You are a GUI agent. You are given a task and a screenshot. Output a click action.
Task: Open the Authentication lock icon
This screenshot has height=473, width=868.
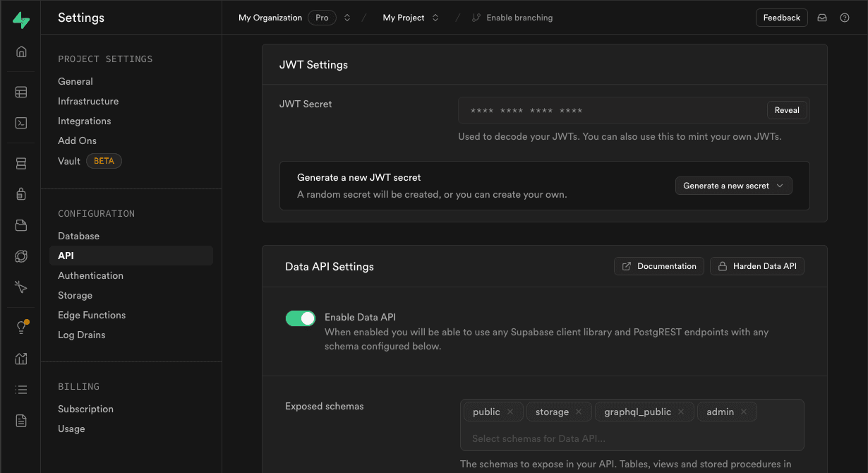click(x=20, y=194)
